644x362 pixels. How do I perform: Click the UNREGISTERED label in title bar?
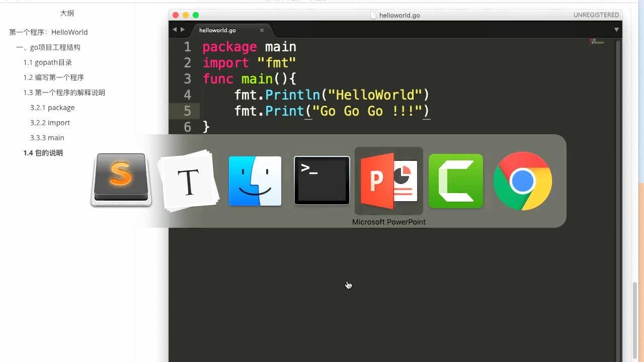pyautogui.click(x=596, y=15)
